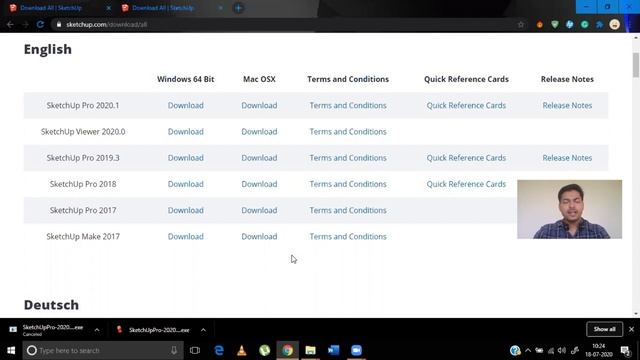Show hidden system tray icons
Screen dimensions: 640x360
pos(528,350)
